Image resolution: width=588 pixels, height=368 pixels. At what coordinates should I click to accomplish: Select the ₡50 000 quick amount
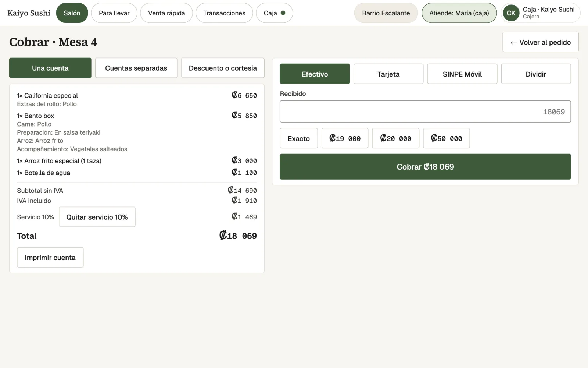[447, 138]
